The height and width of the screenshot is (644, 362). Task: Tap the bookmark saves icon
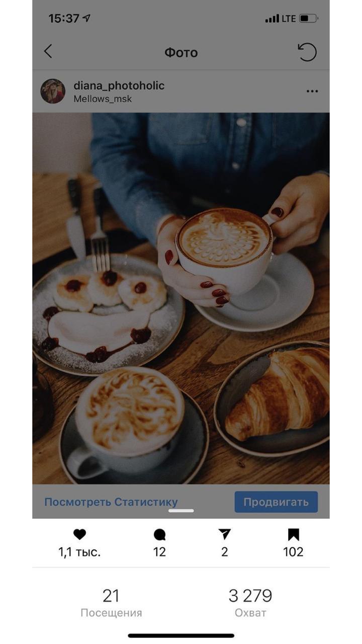(294, 534)
